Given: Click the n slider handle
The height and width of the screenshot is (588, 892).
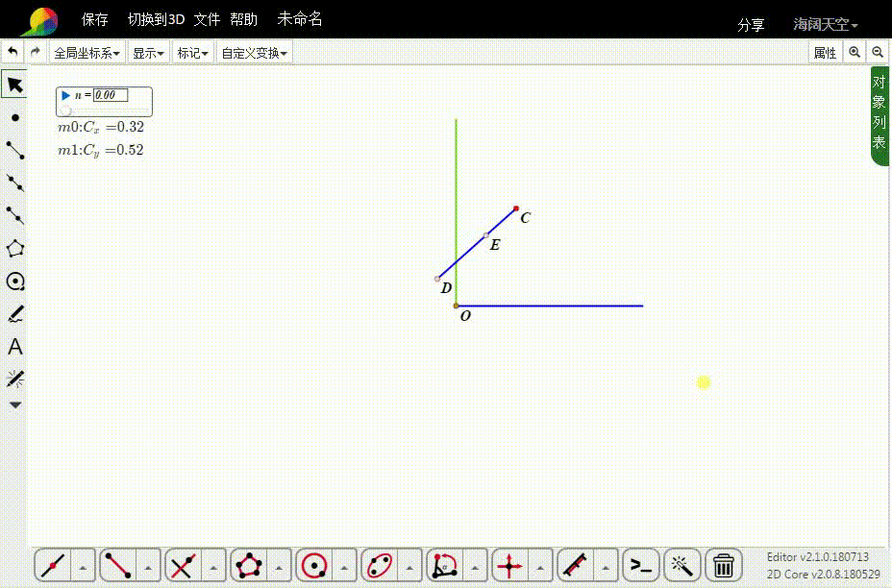Looking at the screenshot, I should pyautogui.click(x=66, y=110).
